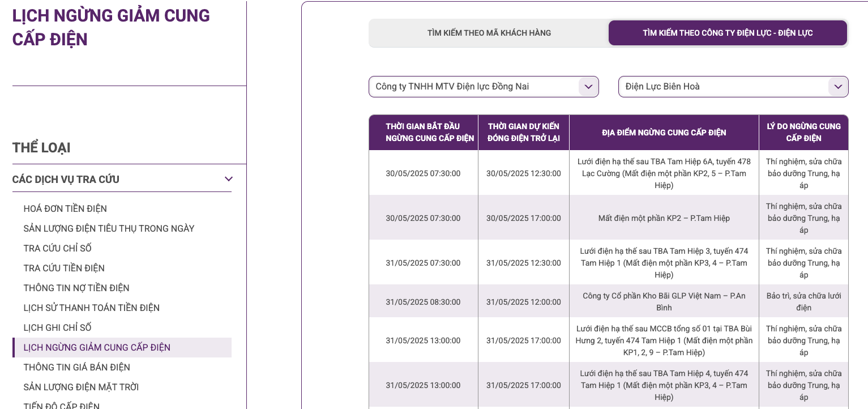This screenshot has width=868, height=409.
Task: Select TÌM KIẾM THEO CÔNG TY ĐIỆN LỰC tab
Action: [x=728, y=33]
